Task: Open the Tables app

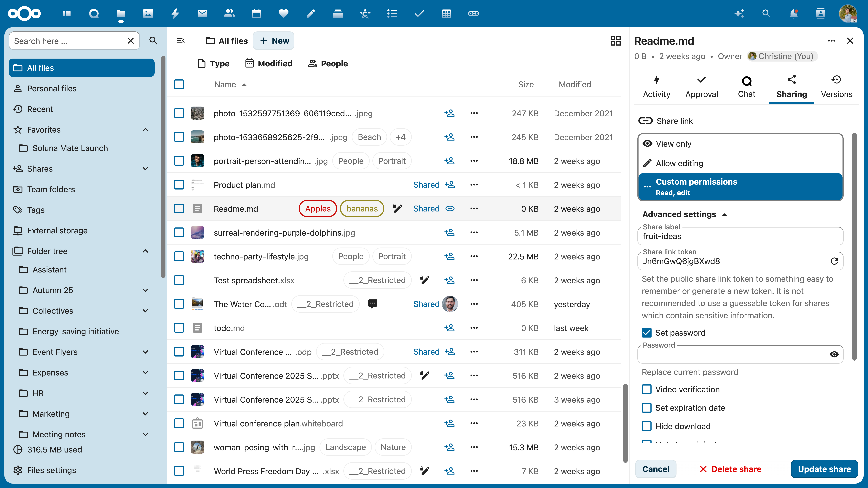Action: pyautogui.click(x=446, y=13)
